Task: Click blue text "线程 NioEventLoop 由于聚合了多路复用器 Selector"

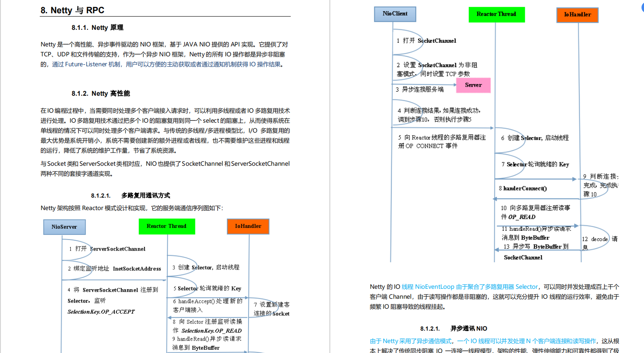Action: (x=470, y=287)
